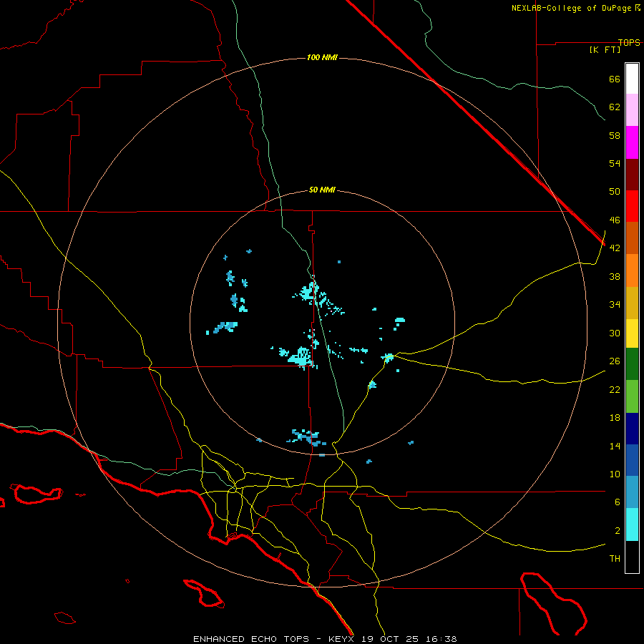
Task: Choose the navy blue legend swatch
Action: (632, 428)
